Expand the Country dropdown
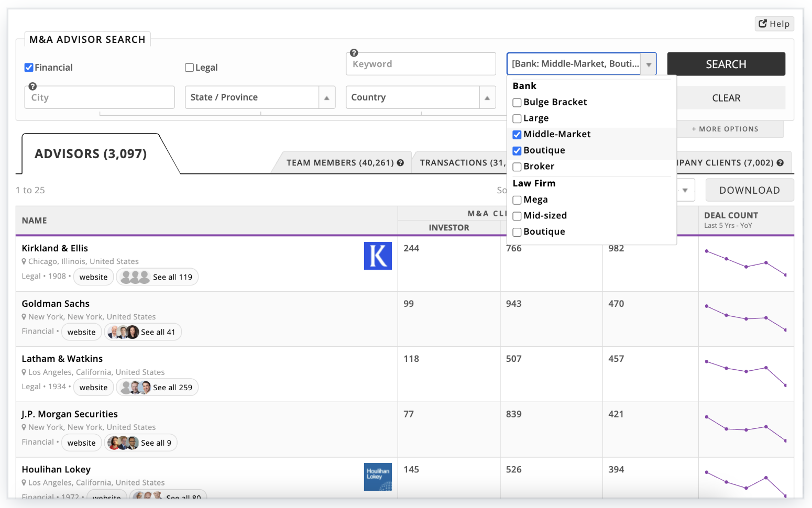 487,98
